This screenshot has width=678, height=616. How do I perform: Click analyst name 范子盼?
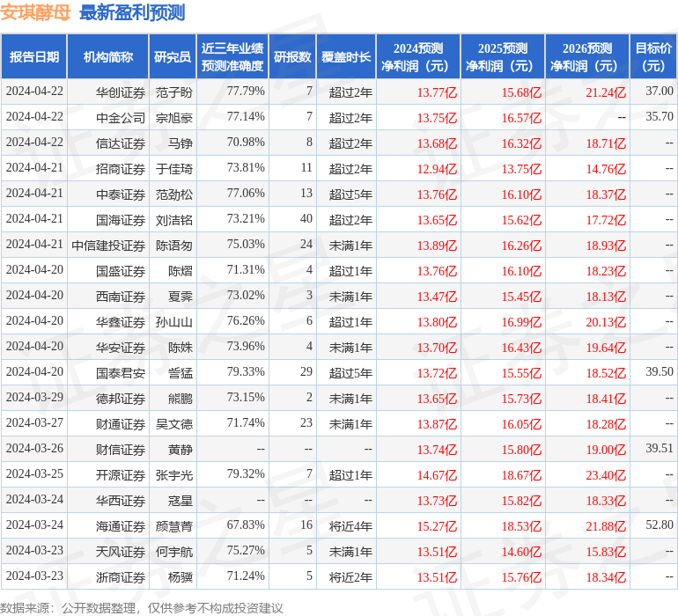pyautogui.click(x=173, y=92)
